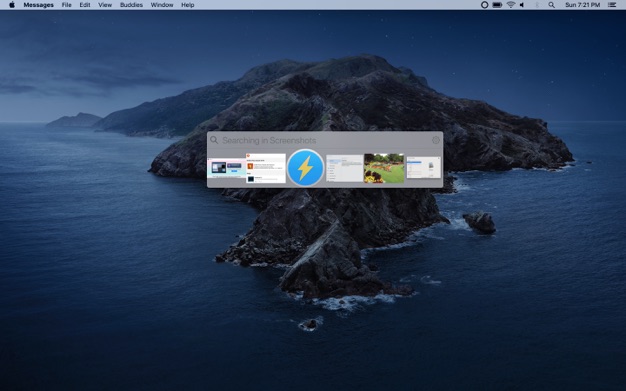Open Notification Center list icon
626x391 pixels.
click(x=612, y=5)
